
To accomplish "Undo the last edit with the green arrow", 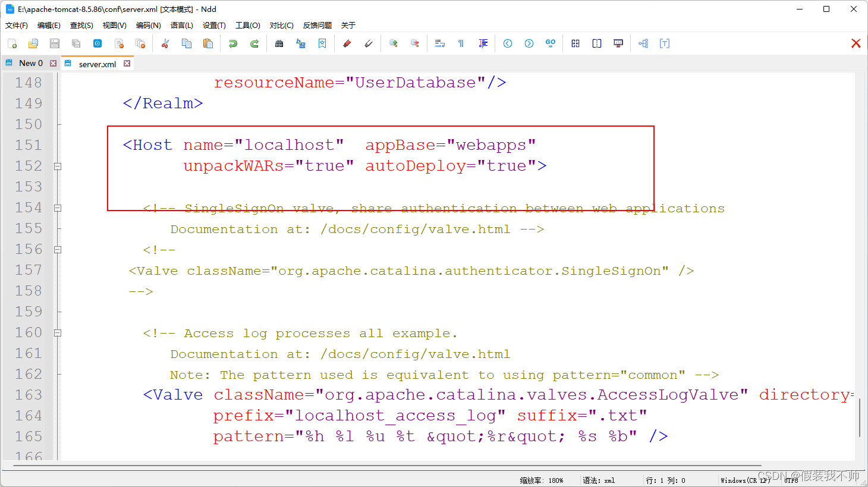I will tap(233, 43).
